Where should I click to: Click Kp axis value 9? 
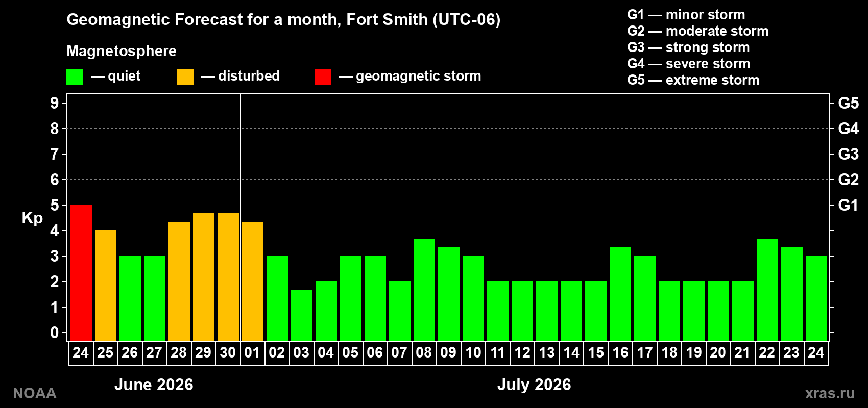tap(55, 103)
